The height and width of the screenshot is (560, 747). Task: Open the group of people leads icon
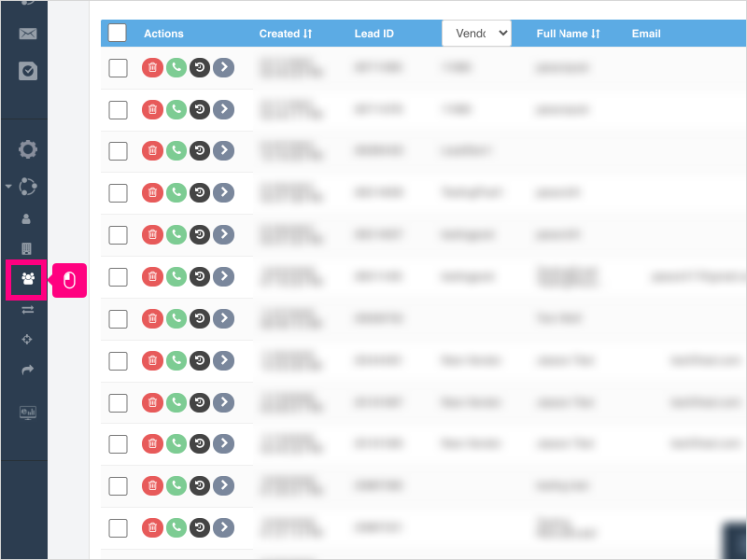tap(28, 278)
